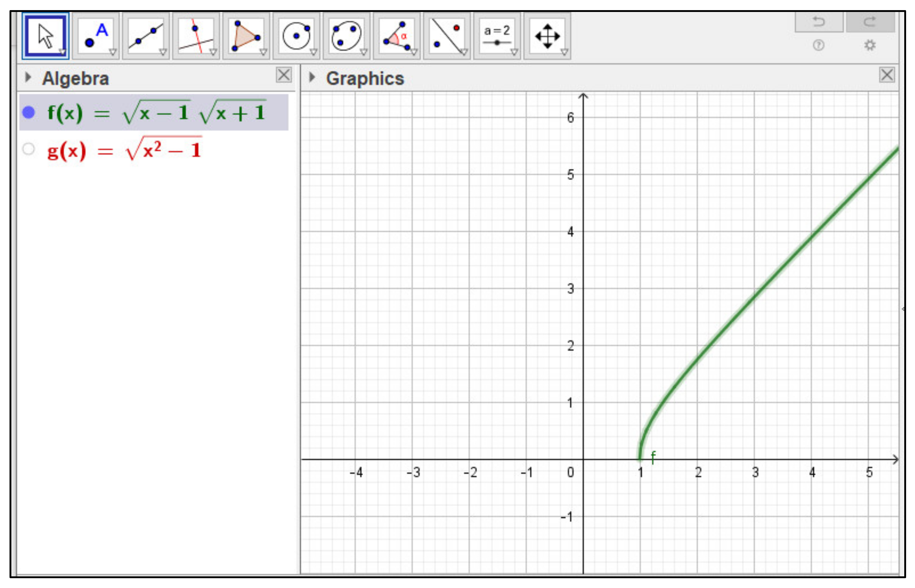Select the Perpendicular Line tool
The image size is (915, 588).
click(x=196, y=36)
